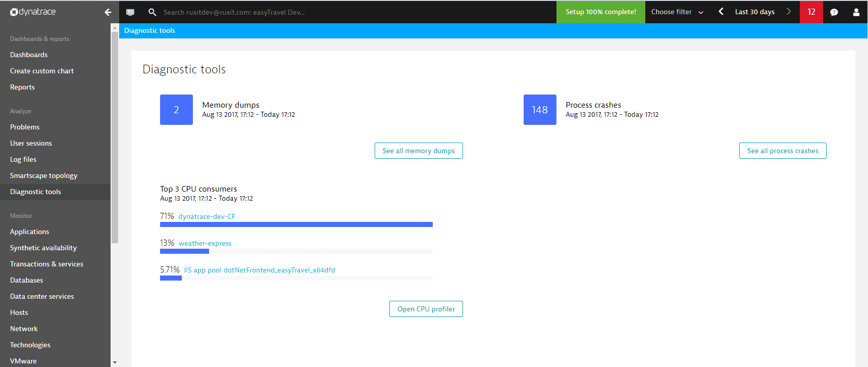
Task: Click Diagnostic tools breadcrumb in blue bar
Action: tap(149, 30)
